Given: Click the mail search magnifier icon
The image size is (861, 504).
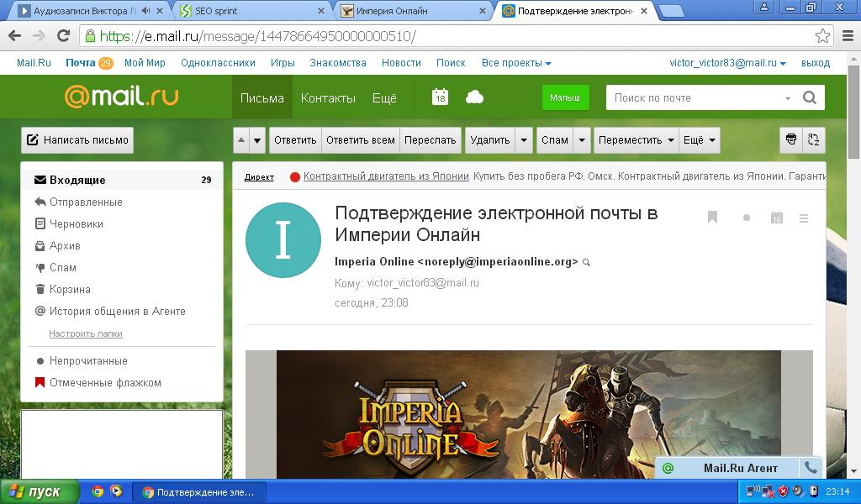Looking at the screenshot, I should pyautogui.click(x=810, y=97).
